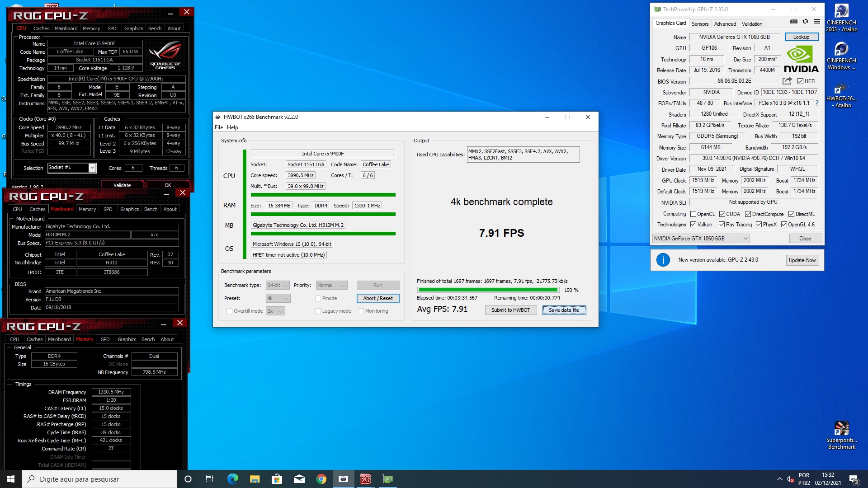Take a screenshot with GPU-Z camera icon
868x488 pixels.
click(x=793, y=21)
